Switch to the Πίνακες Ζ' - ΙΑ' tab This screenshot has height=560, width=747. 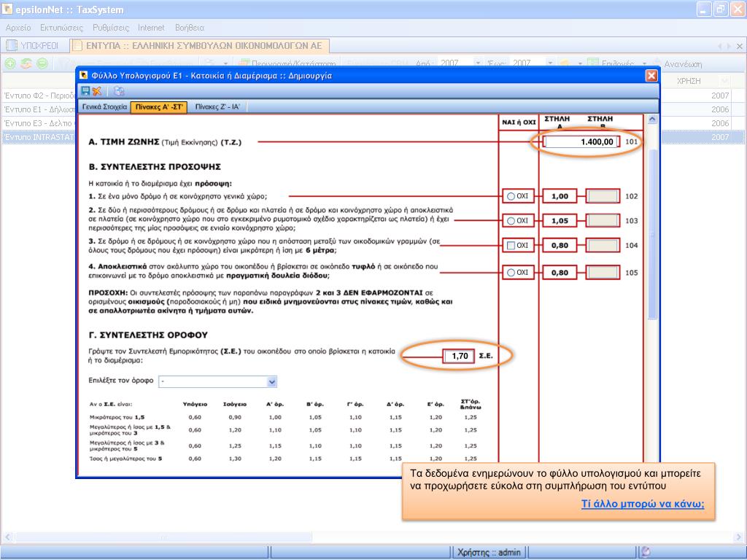pos(217,106)
